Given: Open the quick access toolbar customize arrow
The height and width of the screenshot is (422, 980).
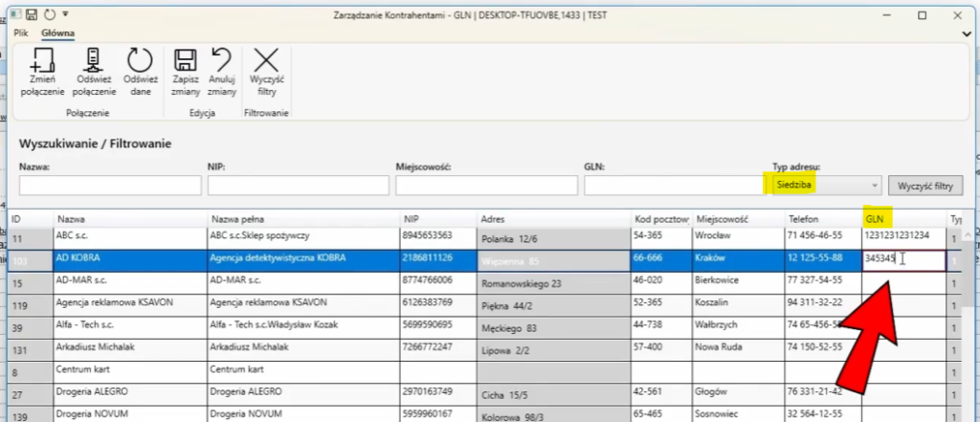Looking at the screenshot, I should click(64, 15).
